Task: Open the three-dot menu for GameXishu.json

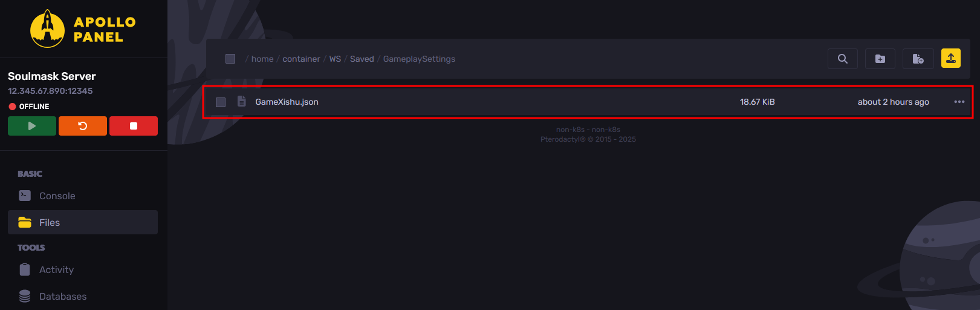Action: 959,102
